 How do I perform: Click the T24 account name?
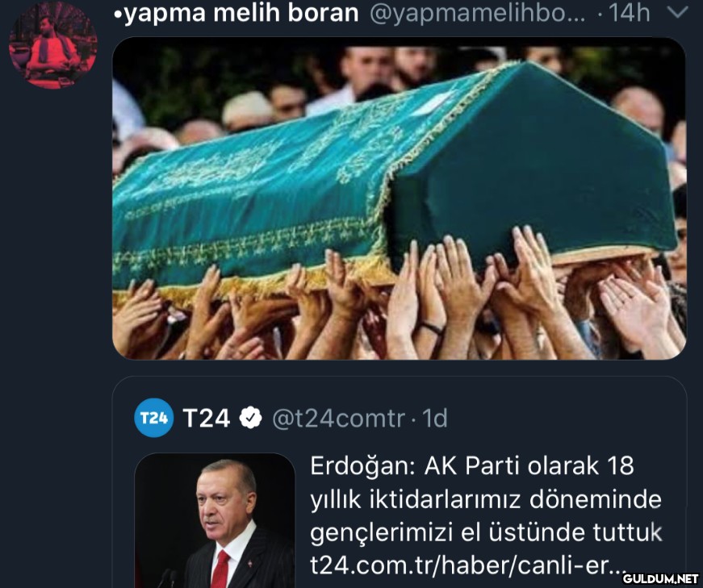tap(207, 418)
